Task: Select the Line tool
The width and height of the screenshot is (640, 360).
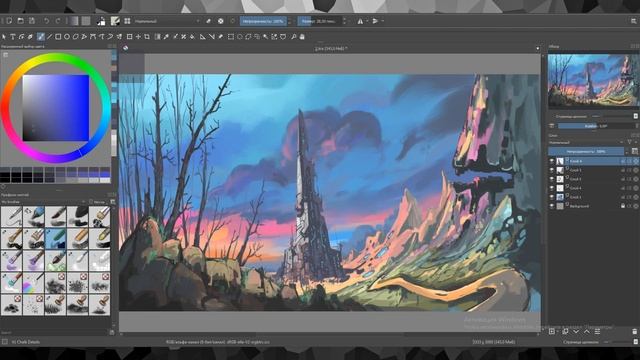Action: (49, 37)
